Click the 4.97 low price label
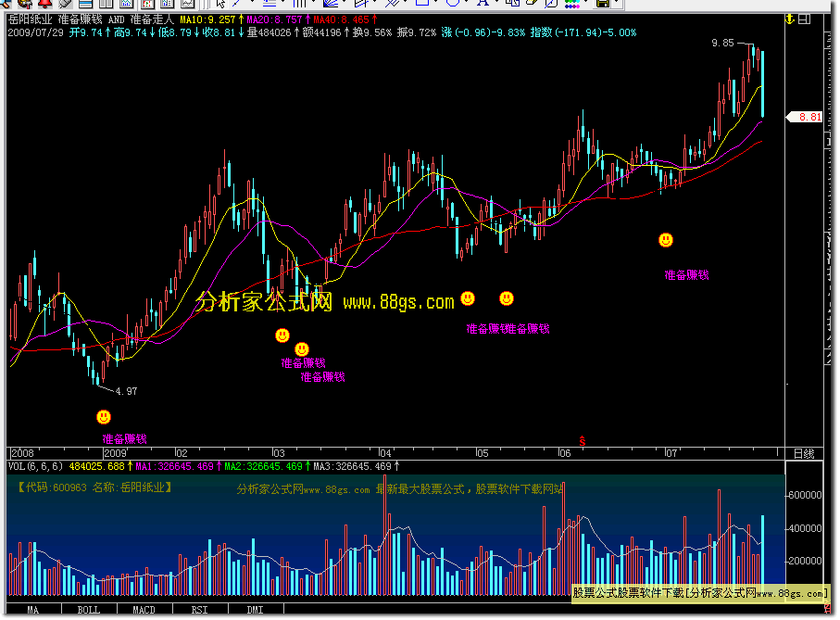840x620 pixels. click(x=127, y=392)
